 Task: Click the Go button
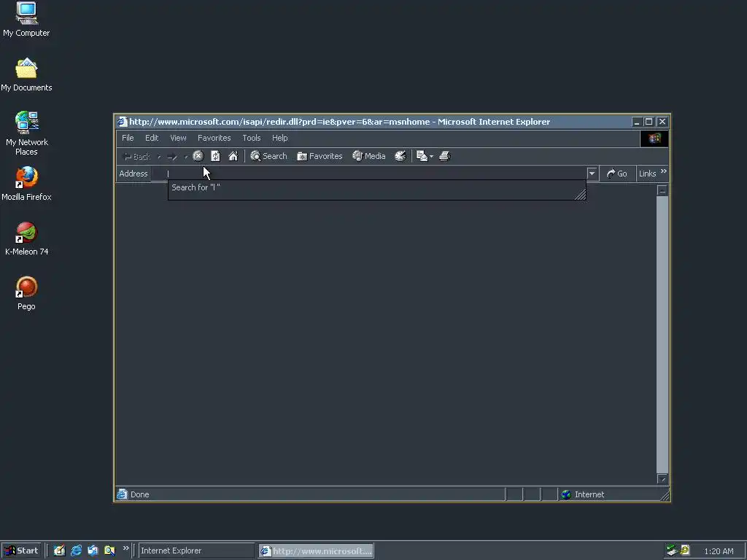617,174
